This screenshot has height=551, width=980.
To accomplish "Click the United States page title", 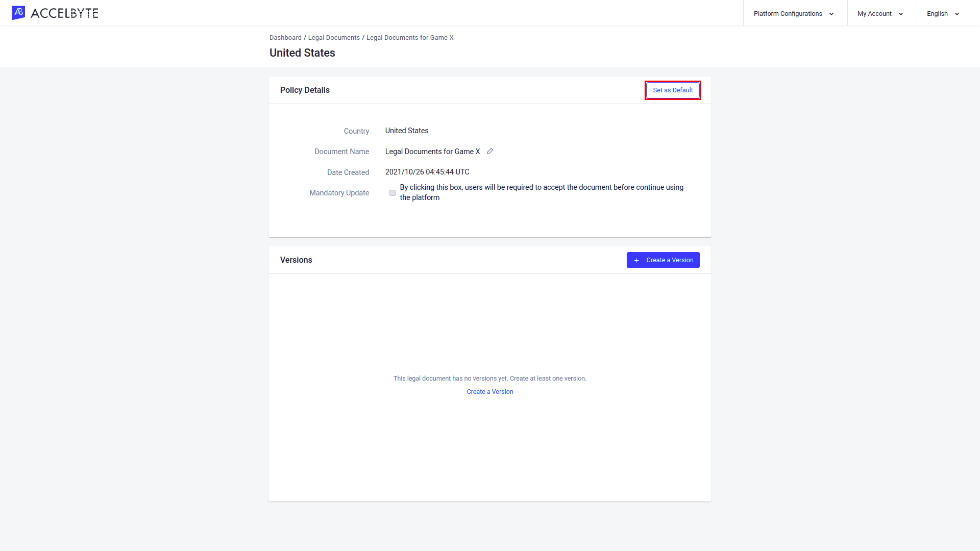I will 302,53.
